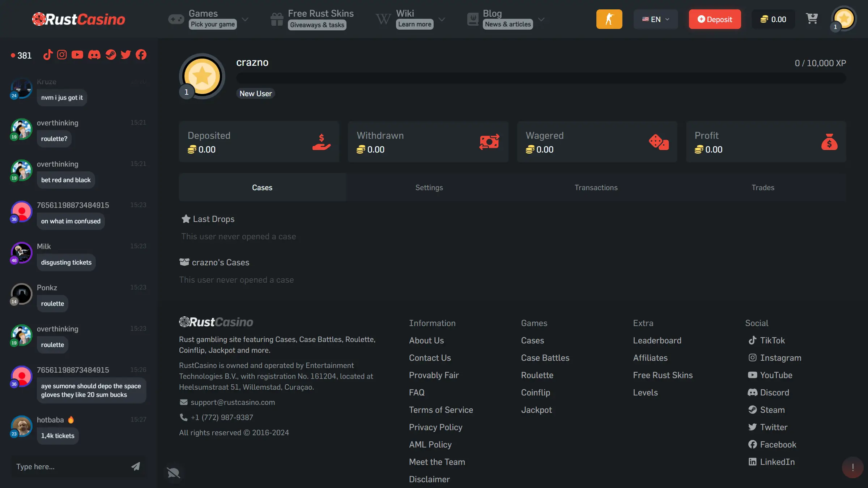This screenshot has height=488, width=868.
Task: Click the Games controller icon
Action: tap(176, 19)
